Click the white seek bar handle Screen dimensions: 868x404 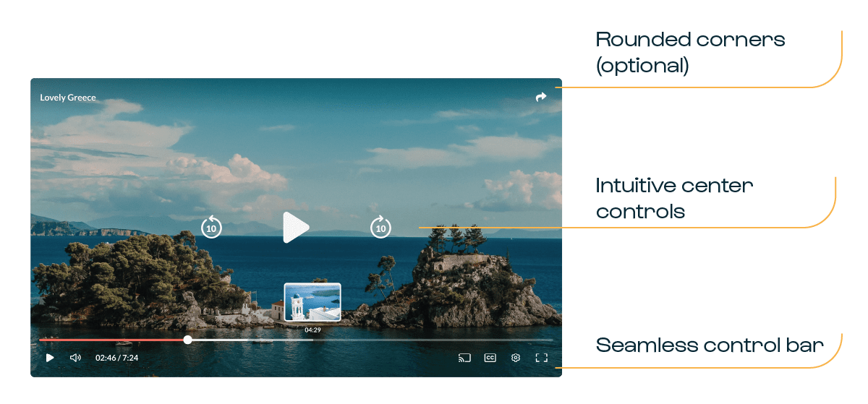click(x=188, y=340)
